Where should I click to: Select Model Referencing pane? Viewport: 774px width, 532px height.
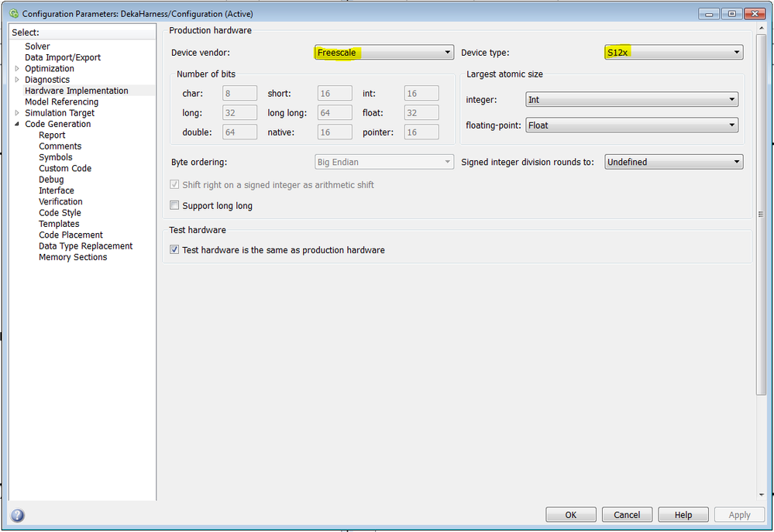(62, 101)
